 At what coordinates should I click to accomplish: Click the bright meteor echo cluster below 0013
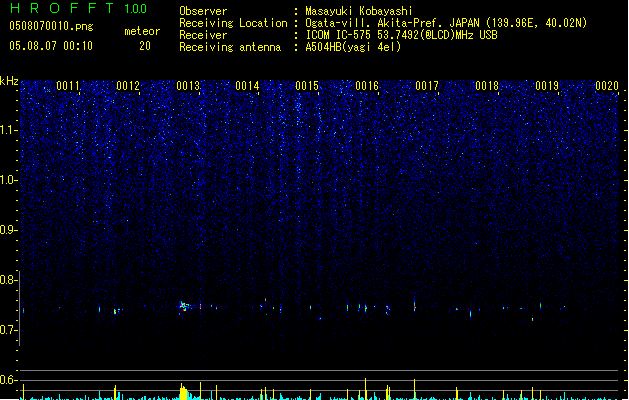coord(184,307)
